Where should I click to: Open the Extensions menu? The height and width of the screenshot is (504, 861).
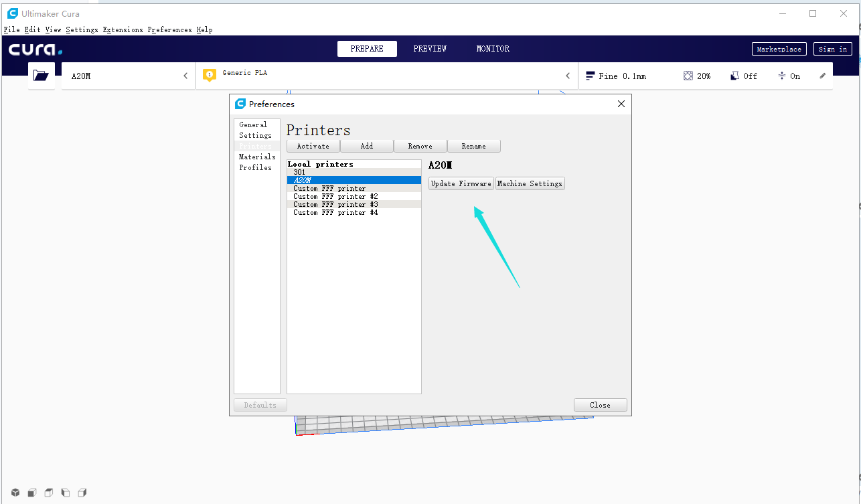click(x=123, y=29)
